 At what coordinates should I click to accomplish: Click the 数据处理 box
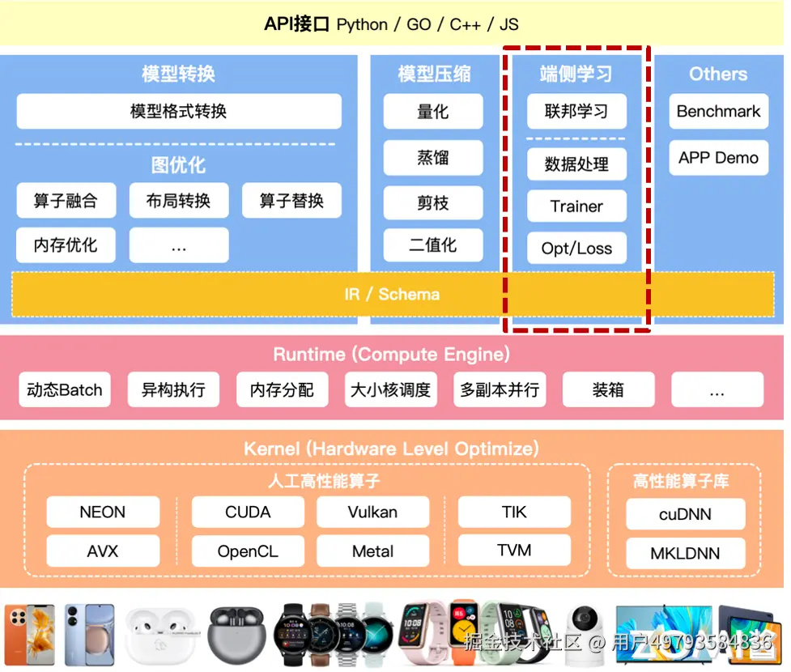[x=576, y=164]
